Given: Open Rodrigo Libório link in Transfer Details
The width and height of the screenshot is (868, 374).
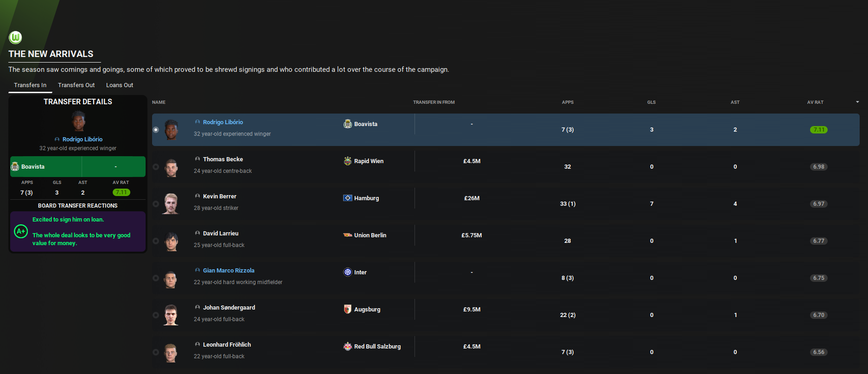Looking at the screenshot, I should (83, 139).
